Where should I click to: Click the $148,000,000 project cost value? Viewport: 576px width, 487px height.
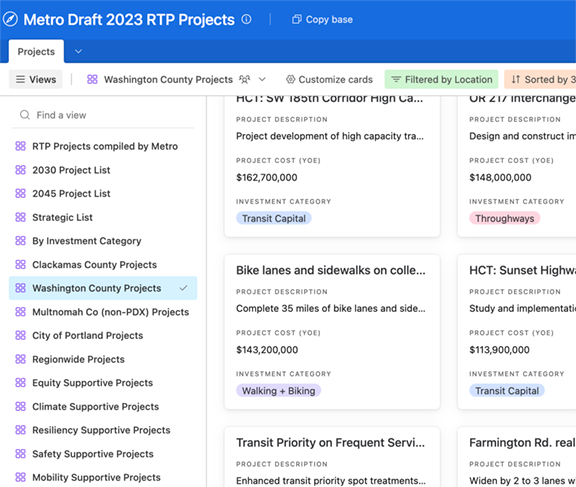tap(500, 177)
